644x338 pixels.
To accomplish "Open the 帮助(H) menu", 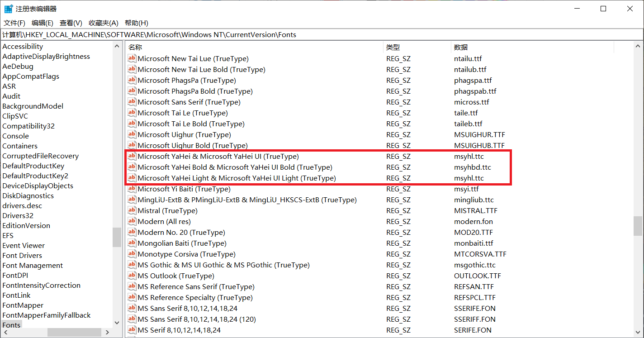I will coord(137,23).
